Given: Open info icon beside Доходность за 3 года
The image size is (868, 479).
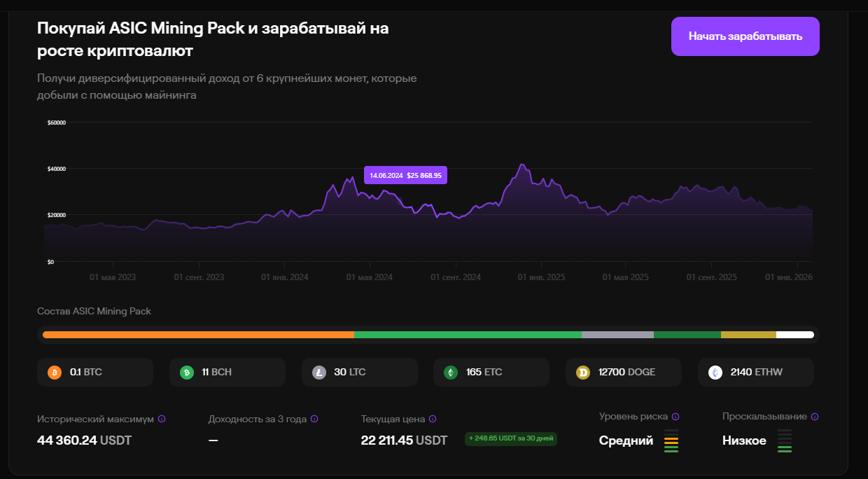Looking at the screenshot, I should [x=314, y=419].
